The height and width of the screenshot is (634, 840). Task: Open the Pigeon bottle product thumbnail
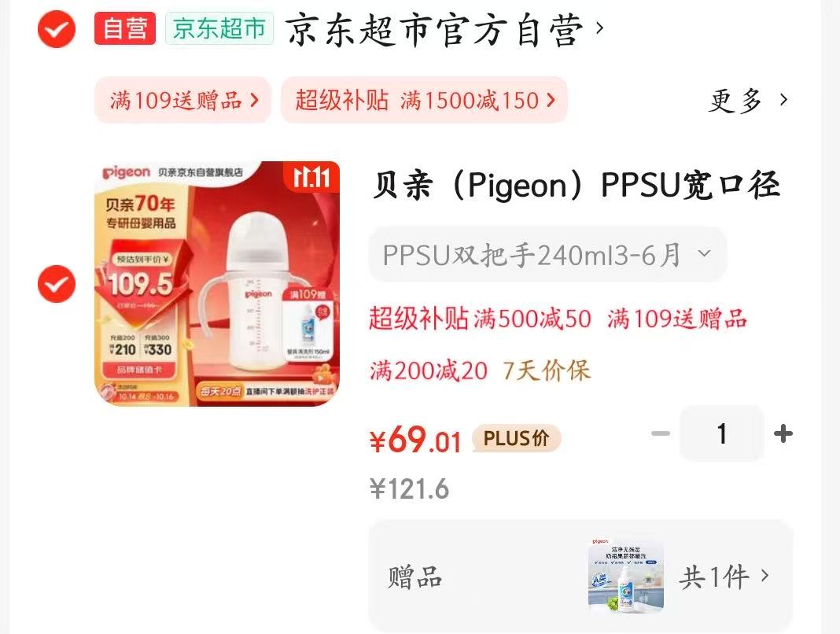[x=217, y=283]
